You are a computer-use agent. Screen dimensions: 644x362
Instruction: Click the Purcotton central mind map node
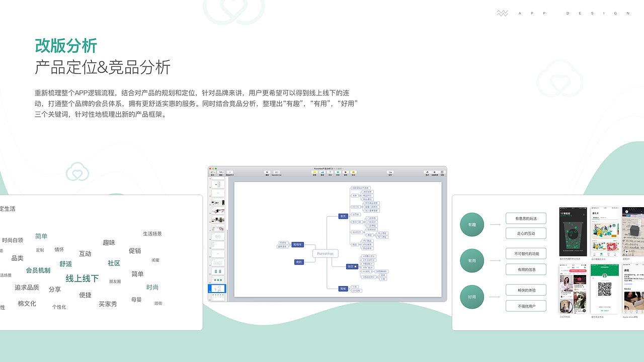pos(325,253)
